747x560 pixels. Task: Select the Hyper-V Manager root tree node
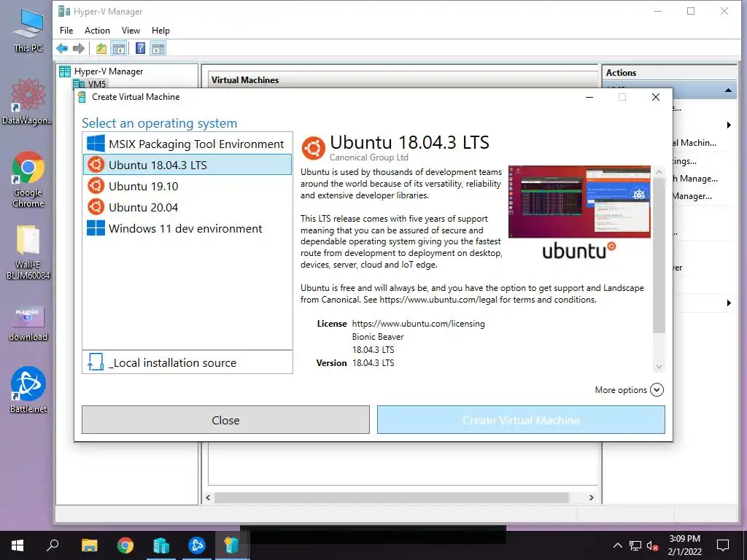109,71
